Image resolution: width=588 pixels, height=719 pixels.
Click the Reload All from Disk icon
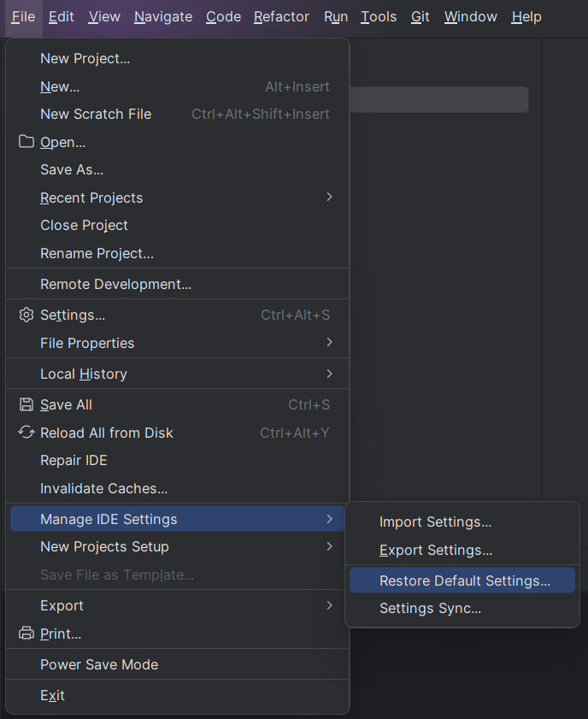tap(26, 433)
